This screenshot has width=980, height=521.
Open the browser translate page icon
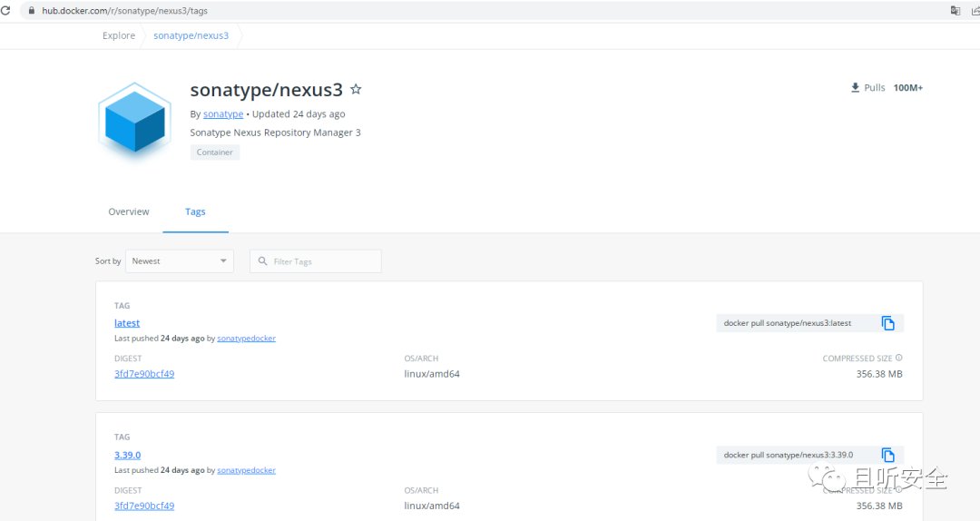(x=955, y=11)
